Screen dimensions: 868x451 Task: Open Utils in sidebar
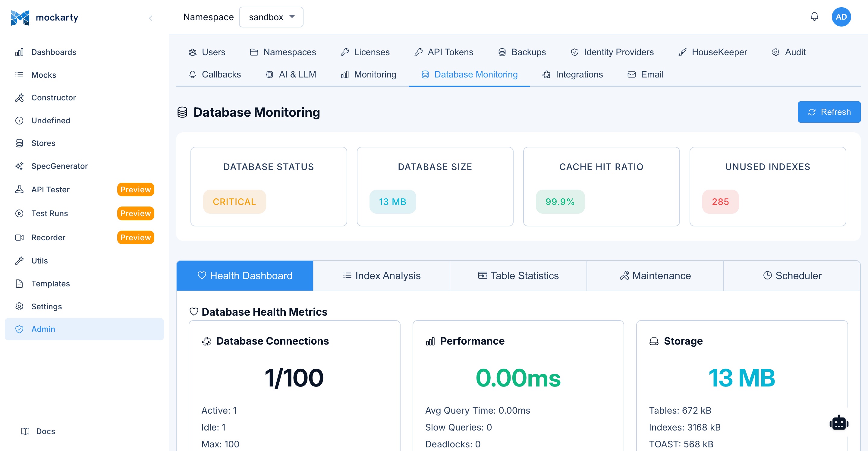[x=84, y=260]
